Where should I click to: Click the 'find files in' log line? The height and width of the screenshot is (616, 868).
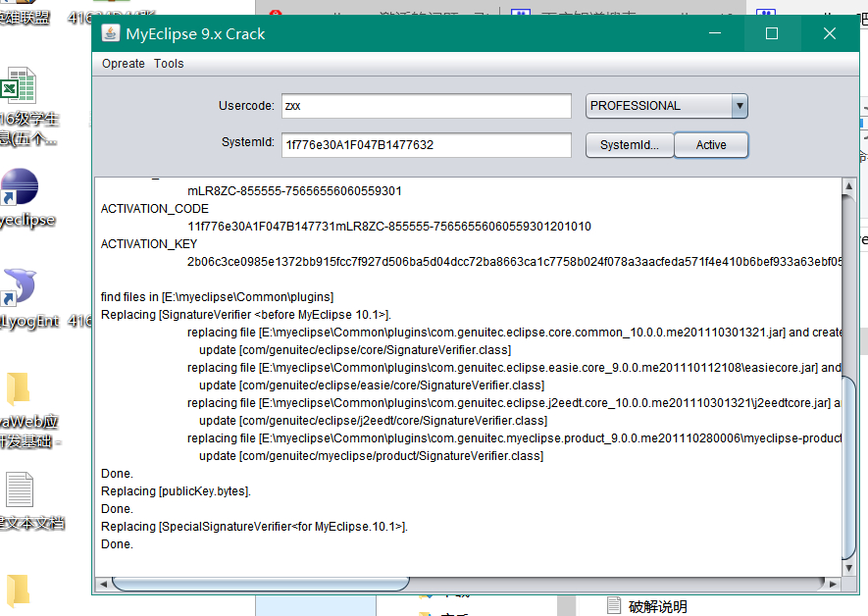coord(217,297)
